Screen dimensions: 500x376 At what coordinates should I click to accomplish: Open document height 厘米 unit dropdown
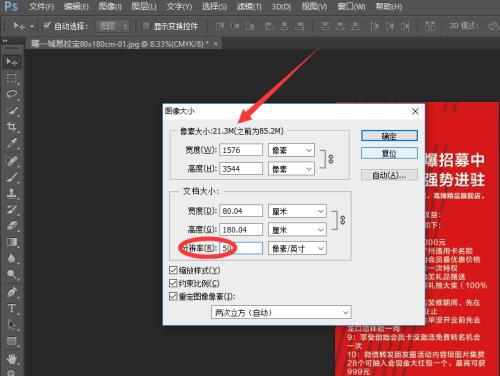click(297, 230)
